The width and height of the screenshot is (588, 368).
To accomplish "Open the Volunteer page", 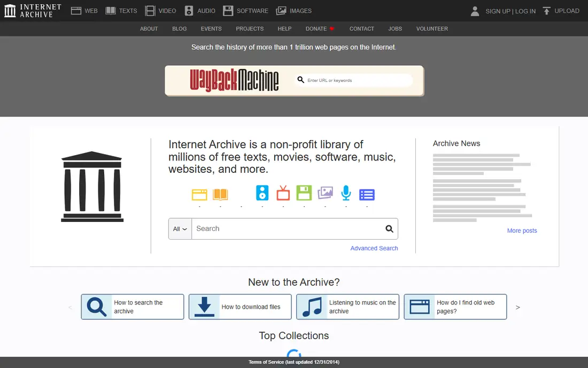I will [432, 29].
